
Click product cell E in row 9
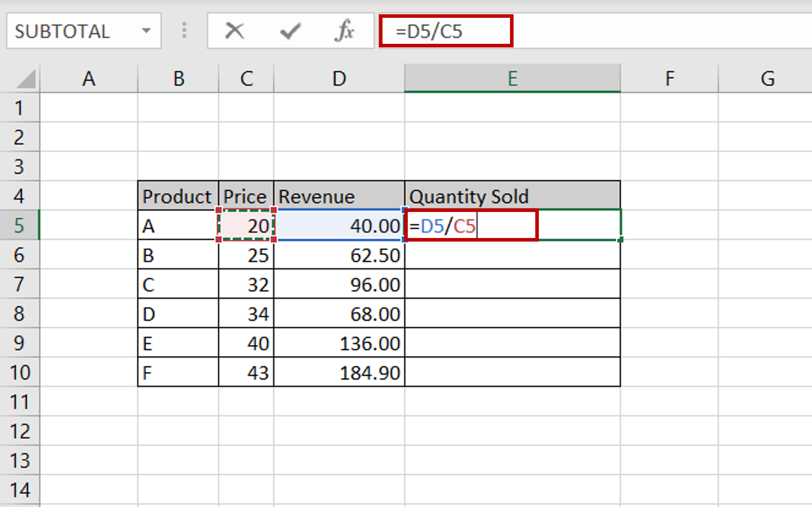point(178,343)
